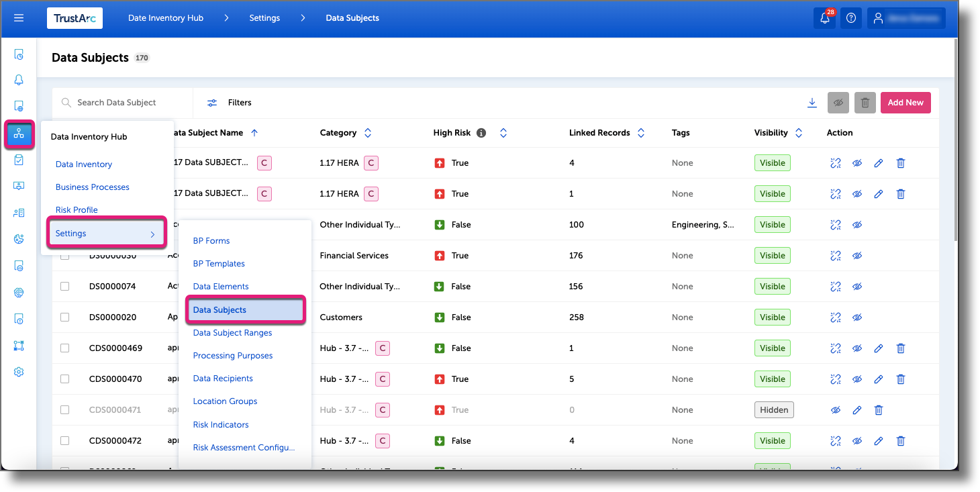Viewport: 980px width, 492px height.
Task: Select the checkbox beside CDS0000472
Action: [x=64, y=440]
